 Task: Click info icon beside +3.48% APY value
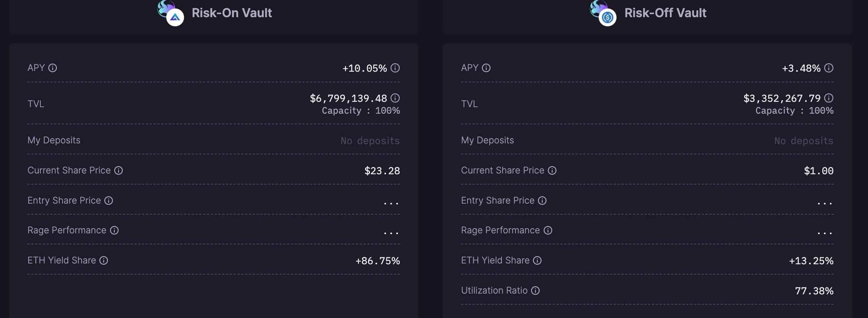(829, 68)
